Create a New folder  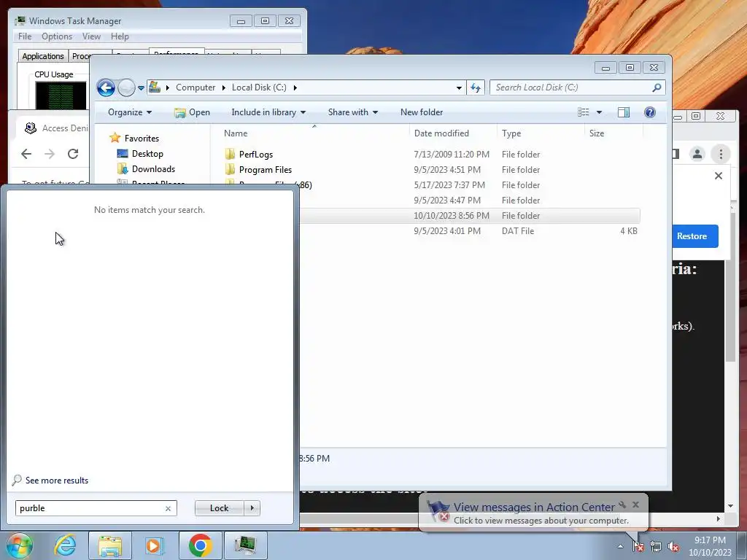(422, 112)
